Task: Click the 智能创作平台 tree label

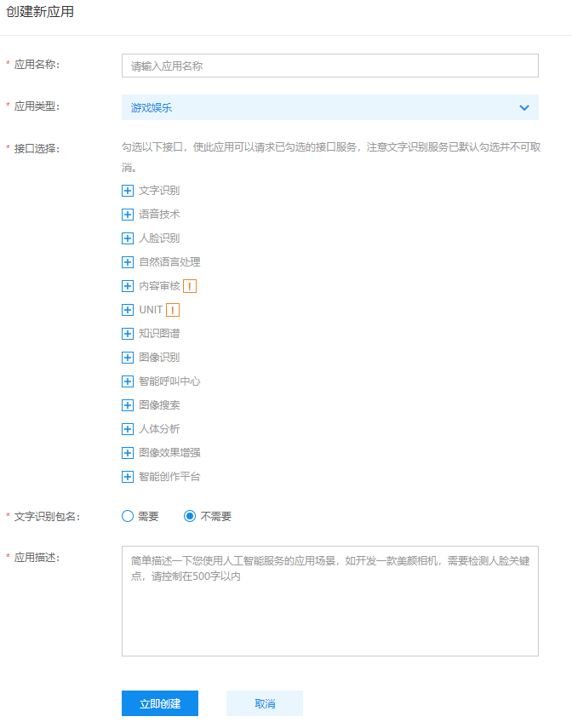Action: coord(169,477)
